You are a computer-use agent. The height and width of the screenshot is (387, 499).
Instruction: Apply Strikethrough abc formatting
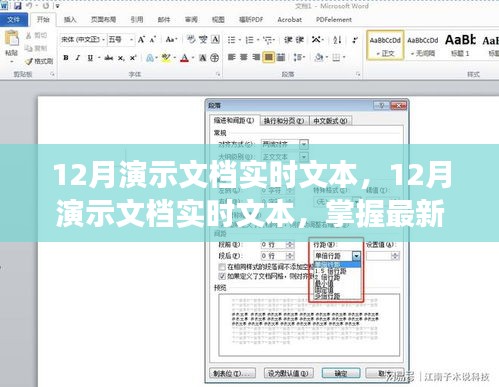109,58
